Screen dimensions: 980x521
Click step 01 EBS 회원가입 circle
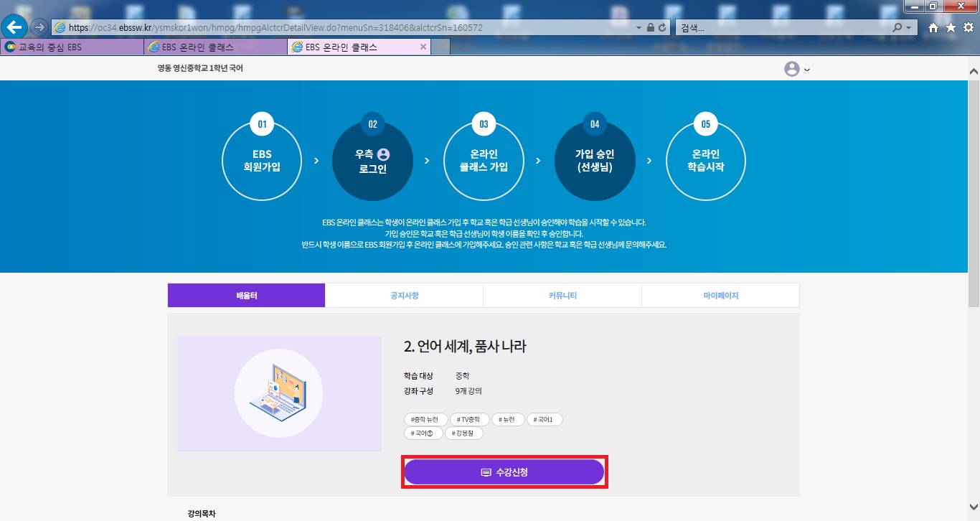coord(262,159)
